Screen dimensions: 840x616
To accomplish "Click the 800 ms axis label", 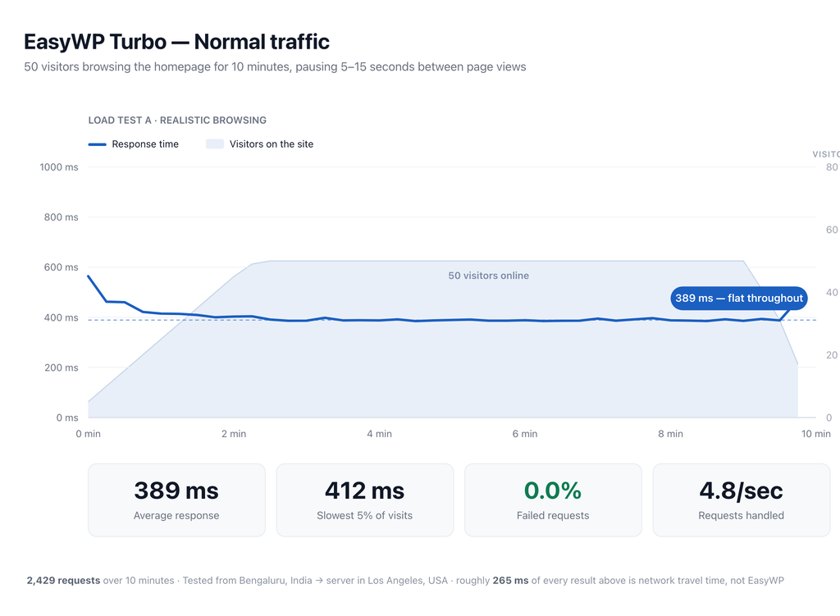I will click(x=61, y=217).
